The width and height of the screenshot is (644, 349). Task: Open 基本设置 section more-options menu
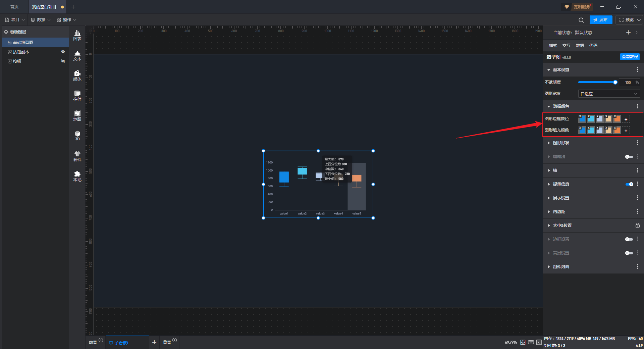637,69
